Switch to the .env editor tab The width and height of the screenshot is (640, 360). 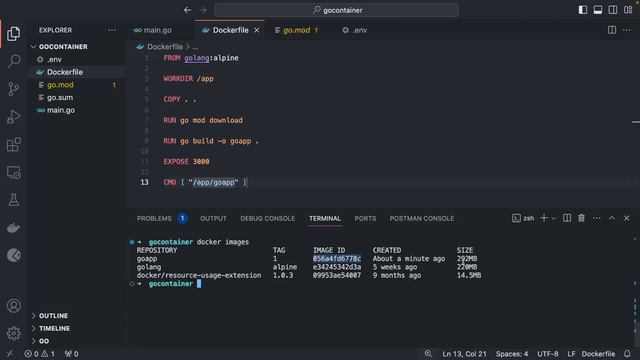[x=355, y=30]
